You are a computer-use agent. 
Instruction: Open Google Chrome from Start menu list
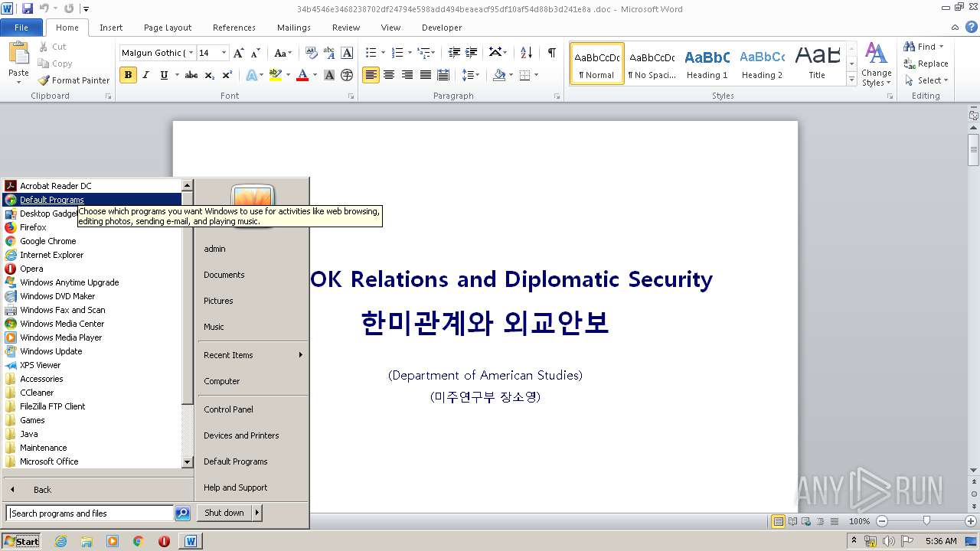click(47, 241)
